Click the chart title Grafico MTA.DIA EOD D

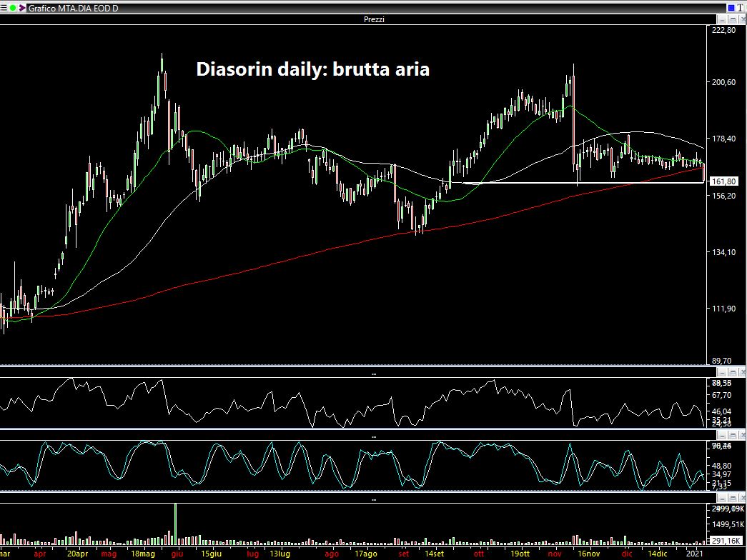[74, 8]
